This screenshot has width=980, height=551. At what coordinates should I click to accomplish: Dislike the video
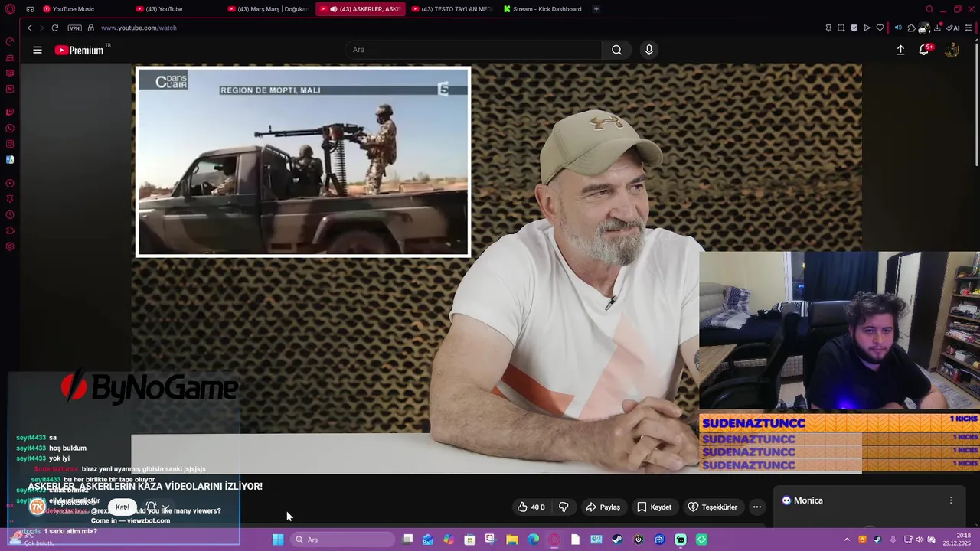[x=563, y=507]
